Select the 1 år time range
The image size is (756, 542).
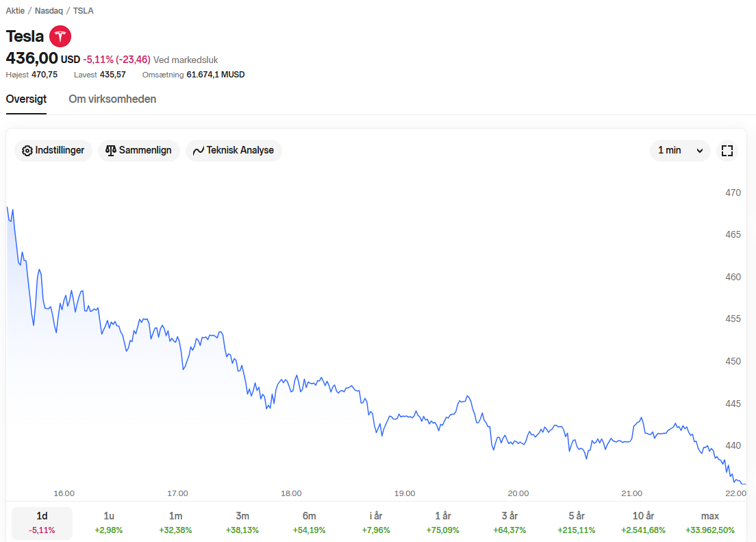[442, 523]
